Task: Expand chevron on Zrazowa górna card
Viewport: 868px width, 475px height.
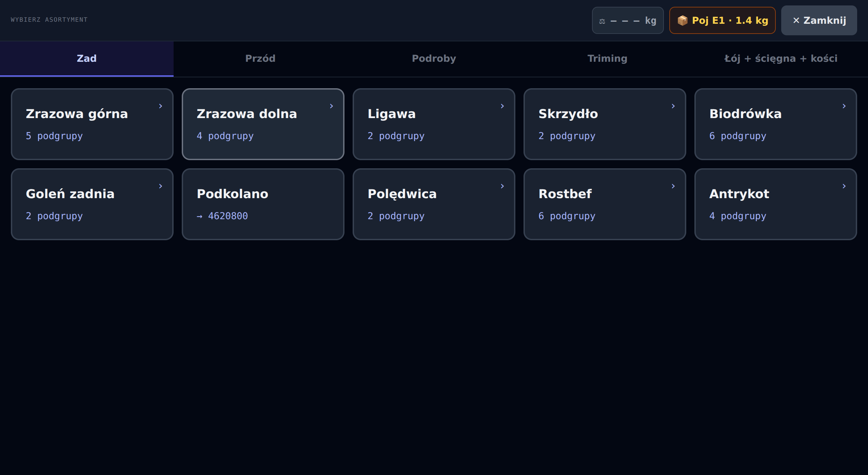Action: pyautogui.click(x=160, y=106)
